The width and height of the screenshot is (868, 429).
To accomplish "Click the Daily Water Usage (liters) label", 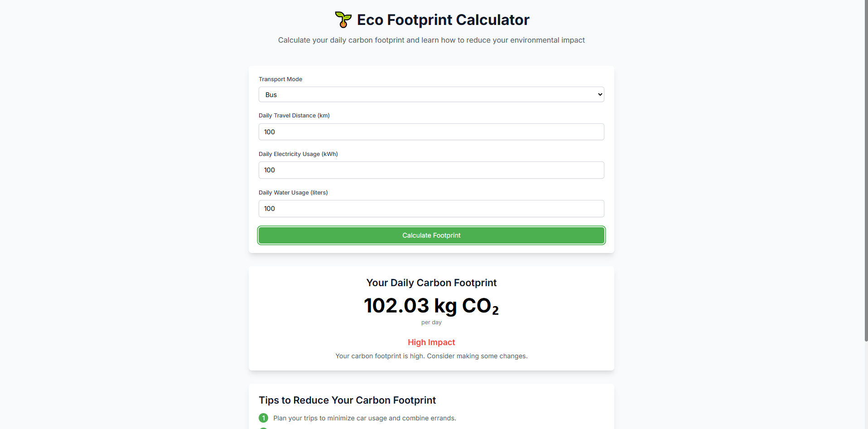I will click(x=293, y=193).
